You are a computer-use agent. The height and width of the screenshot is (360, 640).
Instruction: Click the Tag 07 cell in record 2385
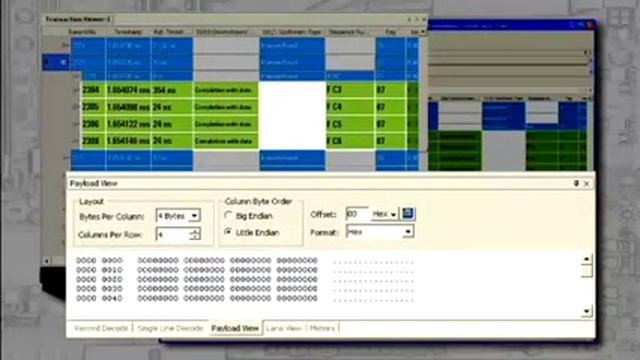point(391,107)
